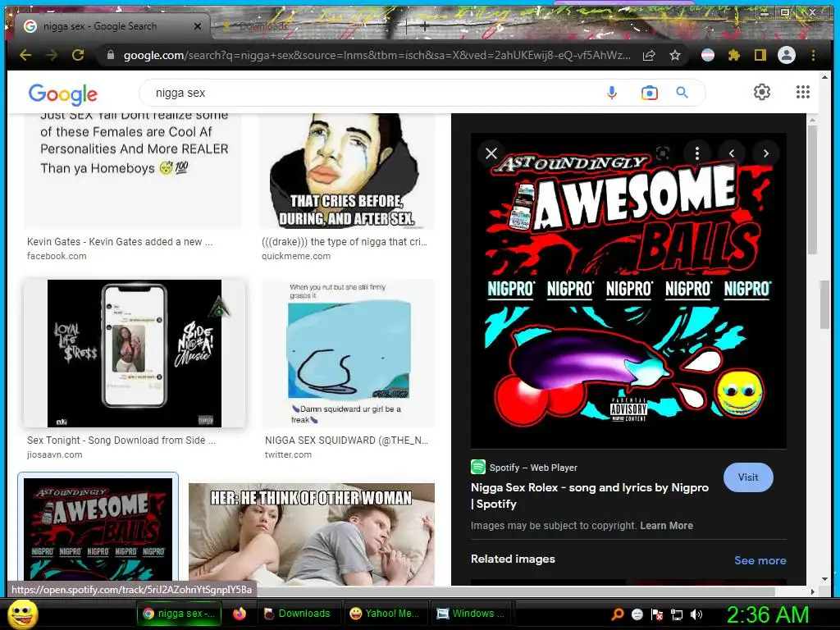Go to the previous image in preview

coord(732,153)
